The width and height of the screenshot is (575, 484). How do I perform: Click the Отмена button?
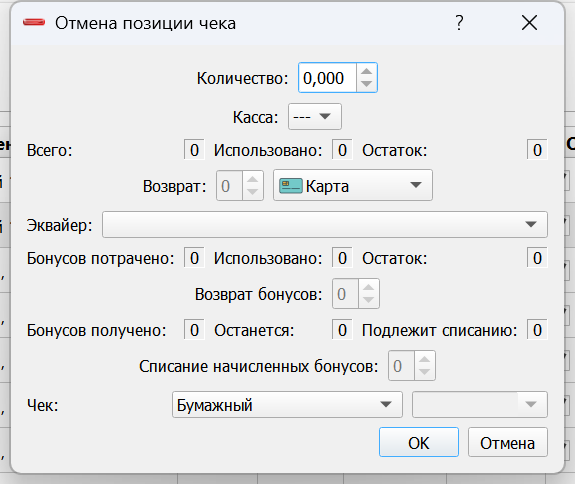(508, 442)
